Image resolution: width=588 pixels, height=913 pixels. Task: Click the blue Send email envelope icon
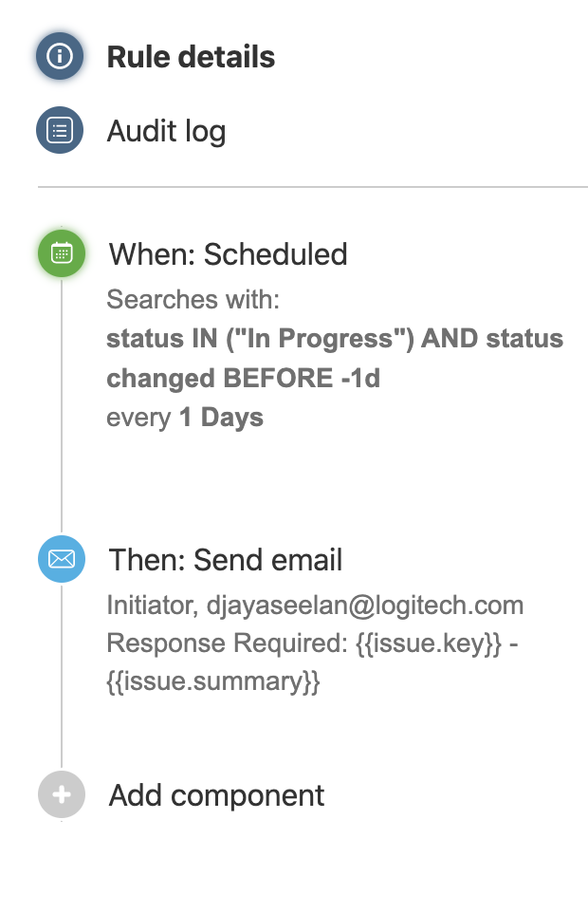point(61,560)
